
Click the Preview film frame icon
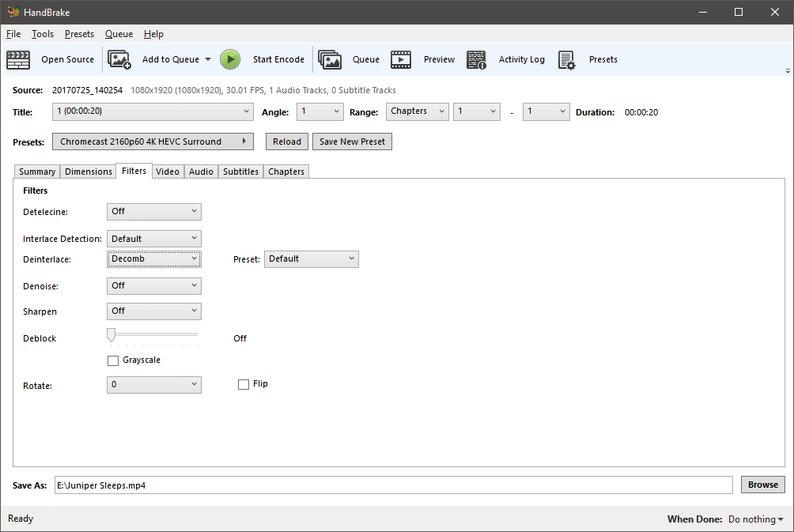pos(401,60)
